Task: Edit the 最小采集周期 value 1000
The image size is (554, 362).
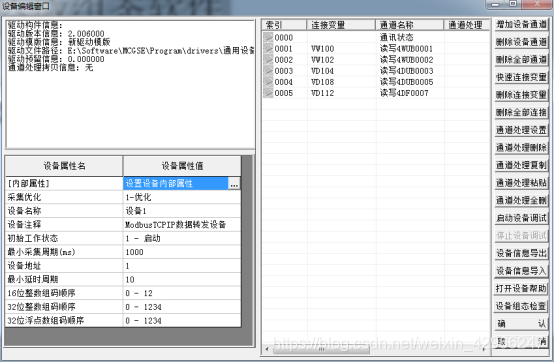Action: coord(182,252)
